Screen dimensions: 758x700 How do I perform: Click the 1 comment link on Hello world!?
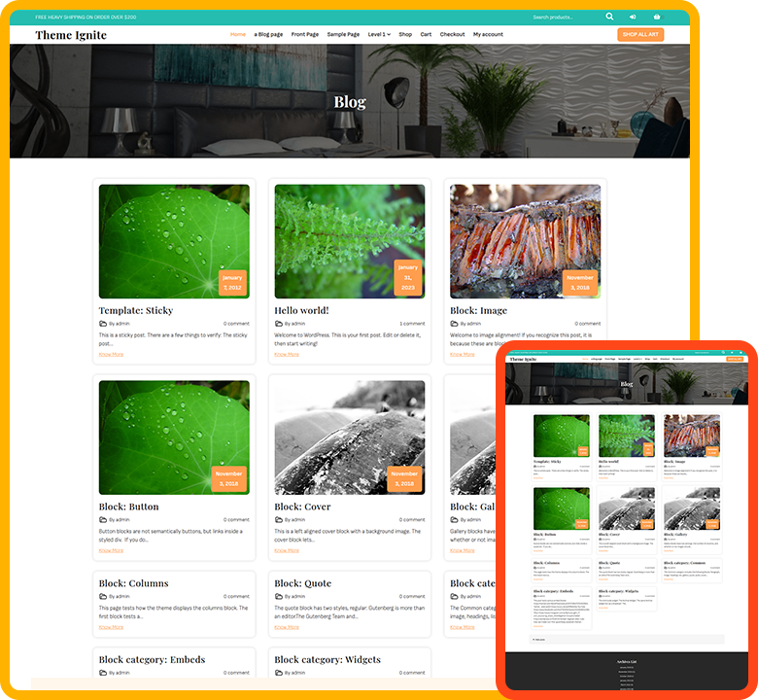(x=412, y=323)
